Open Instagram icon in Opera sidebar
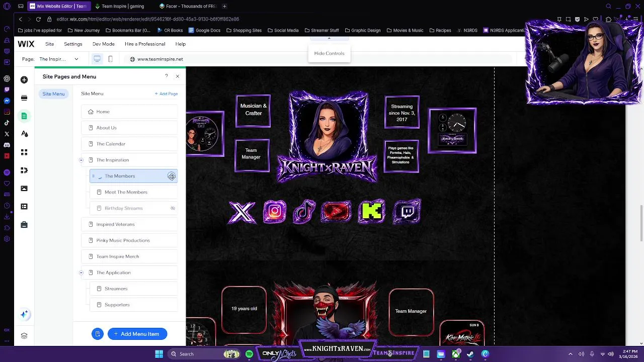 [x=7, y=112]
